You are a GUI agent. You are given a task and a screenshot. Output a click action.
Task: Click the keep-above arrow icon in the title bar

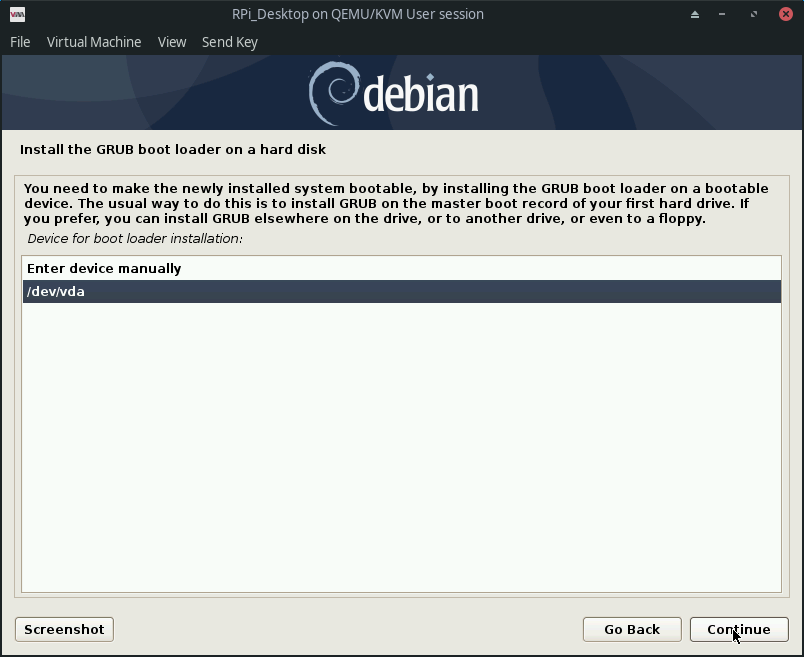pyautogui.click(x=695, y=14)
